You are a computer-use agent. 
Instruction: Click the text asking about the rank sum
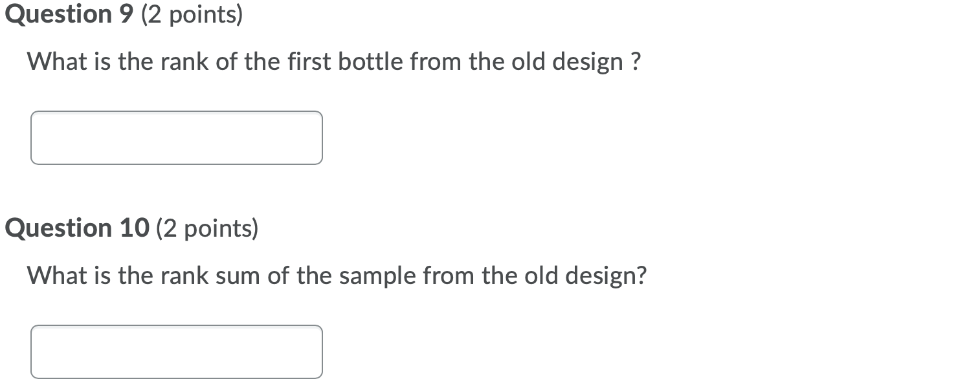(337, 275)
